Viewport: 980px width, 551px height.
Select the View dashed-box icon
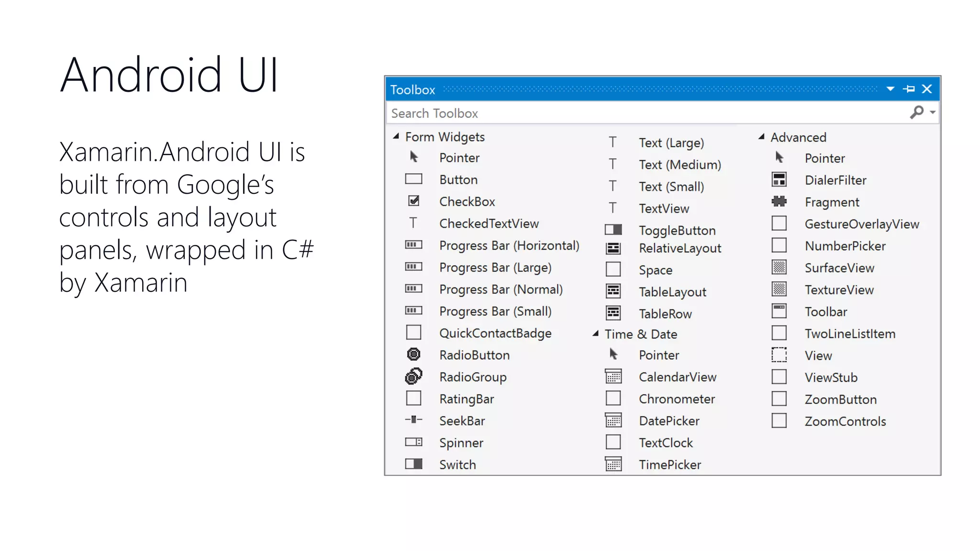point(780,355)
